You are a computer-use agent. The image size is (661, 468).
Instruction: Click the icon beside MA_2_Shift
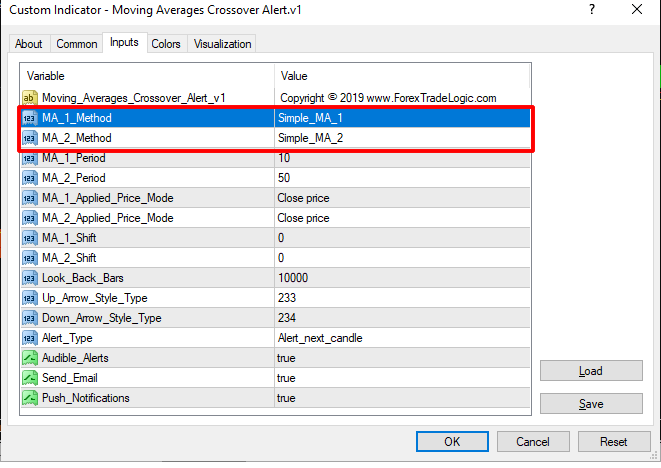pyautogui.click(x=30, y=258)
